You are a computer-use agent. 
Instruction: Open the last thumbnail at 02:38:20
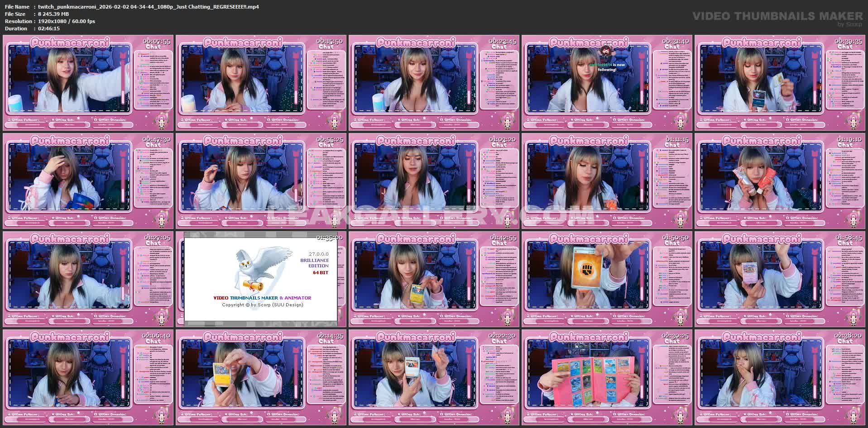click(x=780, y=377)
